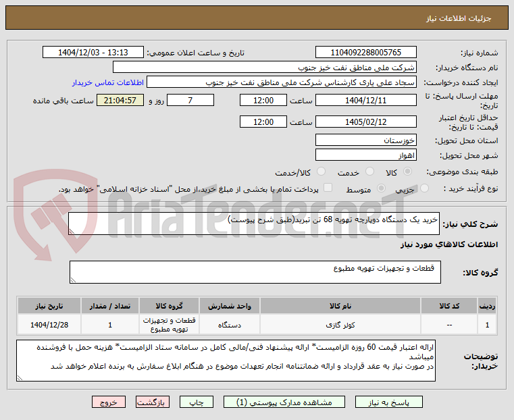Image resolution: width=514 pixels, height=420 pixels.
Task: Click the request creator field سجاد علی یاری
Action: (282, 82)
